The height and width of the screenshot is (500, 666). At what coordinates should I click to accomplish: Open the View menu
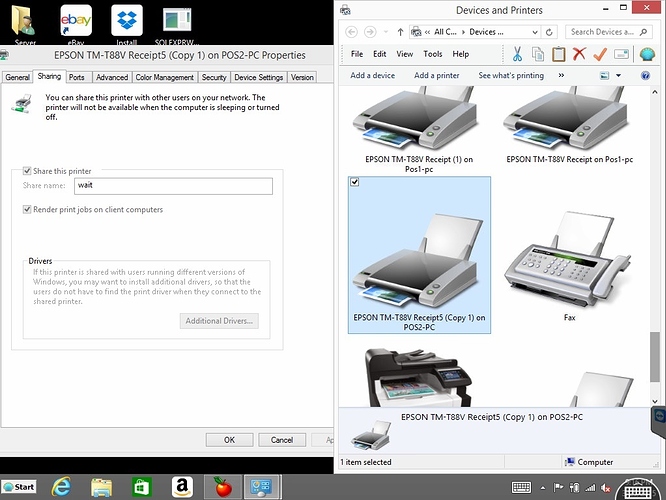click(405, 54)
